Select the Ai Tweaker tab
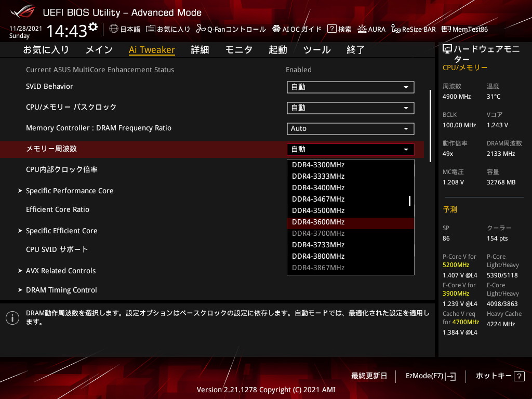The image size is (532, 399). click(152, 50)
